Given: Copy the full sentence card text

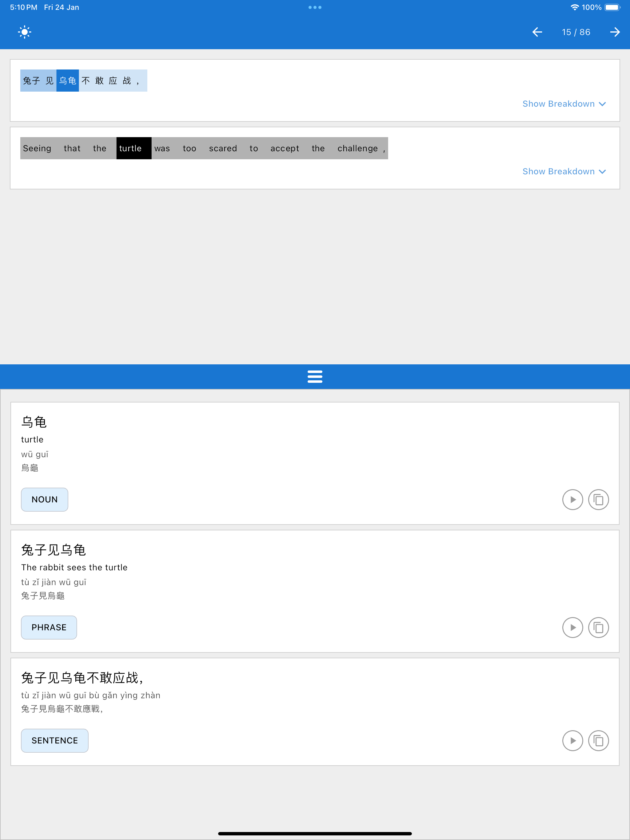Looking at the screenshot, I should 598,740.
